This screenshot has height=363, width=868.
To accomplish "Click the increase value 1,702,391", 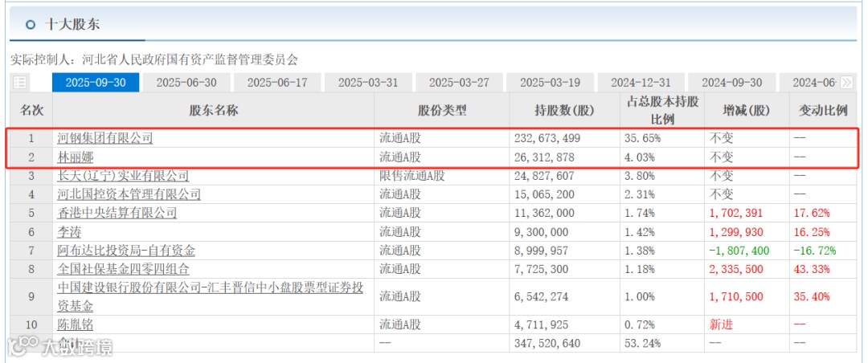I will (x=735, y=213).
